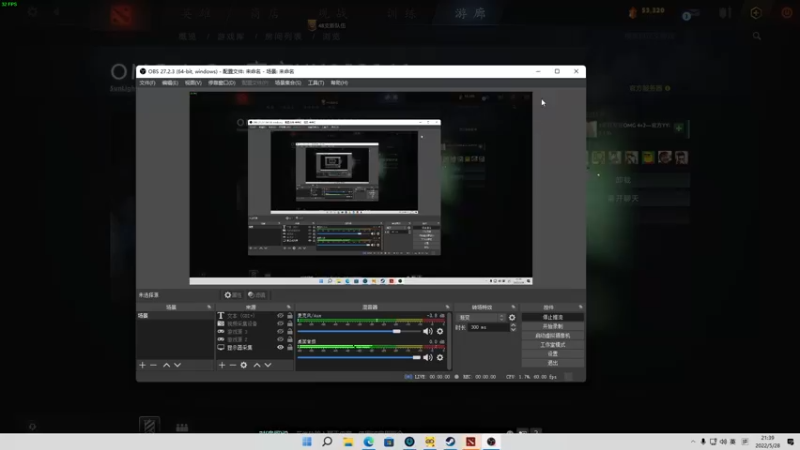Screen dimensions: 800x450
Task: Open the taskbar clock and date
Action: coord(768,442)
